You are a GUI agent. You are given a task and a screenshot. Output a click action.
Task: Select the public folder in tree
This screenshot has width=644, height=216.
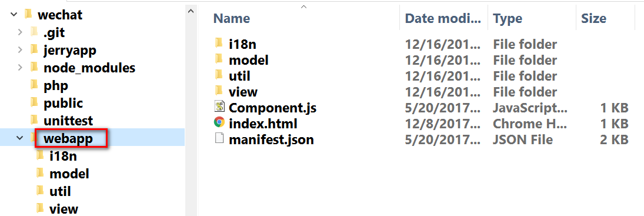[64, 103]
